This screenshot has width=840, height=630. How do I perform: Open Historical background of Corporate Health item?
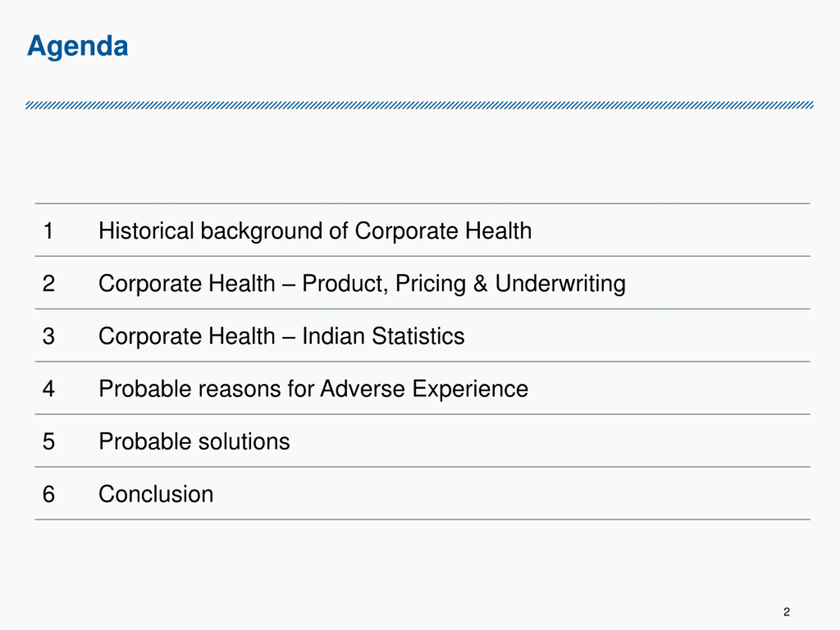coord(315,230)
